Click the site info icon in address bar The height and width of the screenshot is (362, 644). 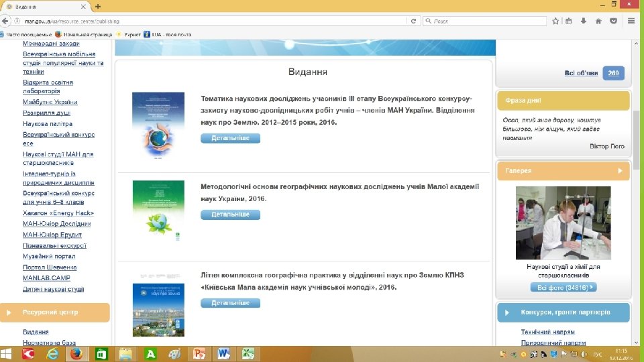17,21
